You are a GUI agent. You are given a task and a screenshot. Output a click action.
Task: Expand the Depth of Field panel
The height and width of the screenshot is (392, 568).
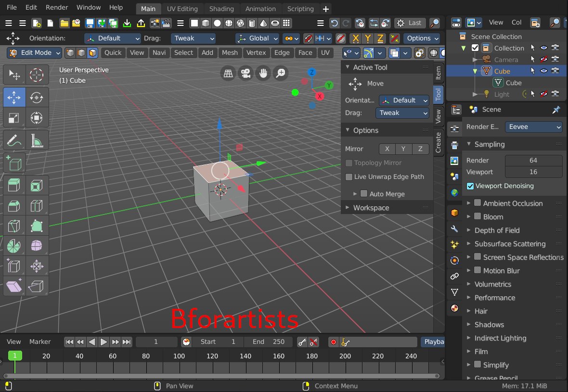[x=497, y=230]
